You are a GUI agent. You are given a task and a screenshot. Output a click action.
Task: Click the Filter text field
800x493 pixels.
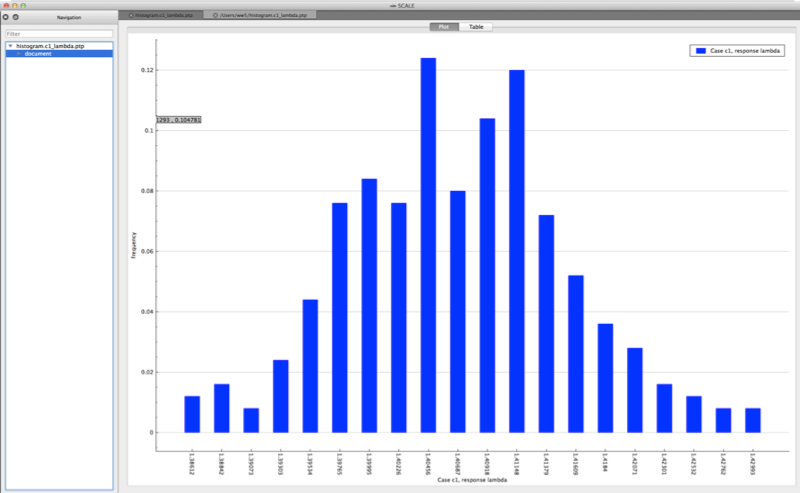pos(58,34)
